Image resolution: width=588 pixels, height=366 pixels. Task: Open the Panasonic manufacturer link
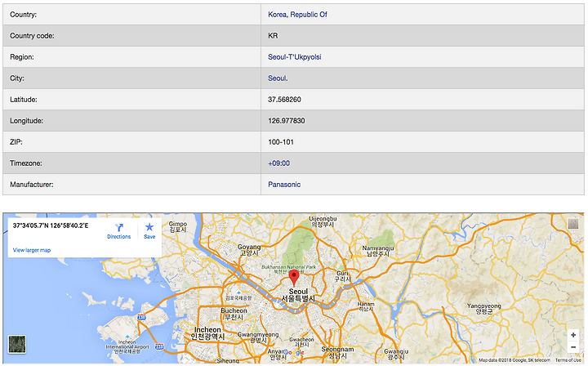[284, 185]
